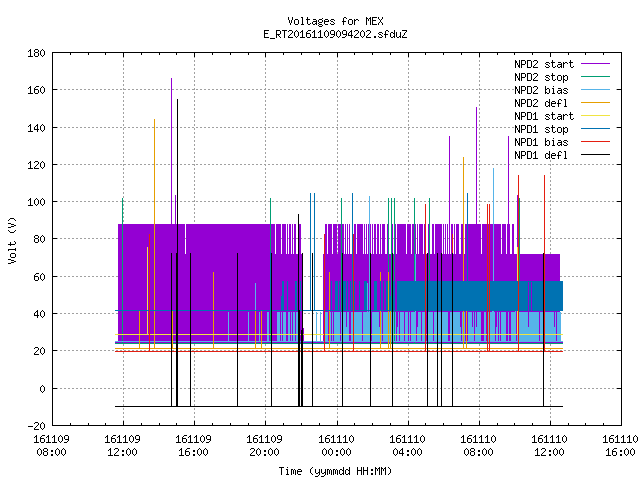
Task: Select the NPD2 stop legend entry
Action: (x=541, y=77)
